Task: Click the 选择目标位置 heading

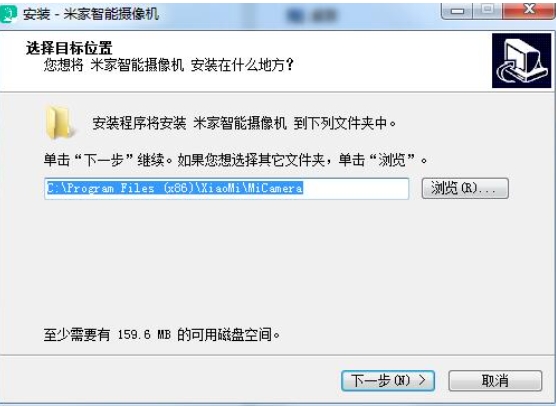Action: coord(69,48)
